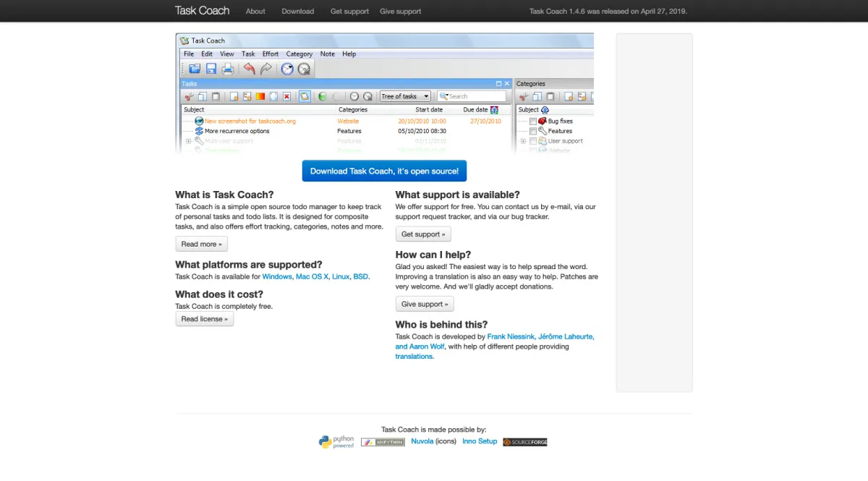Click the Tasks panel maximize icon
This screenshot has height=481, width=868.
(498, 84)
